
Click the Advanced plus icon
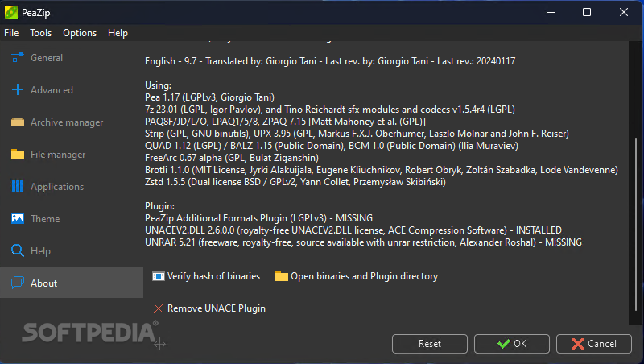point(17,89)
